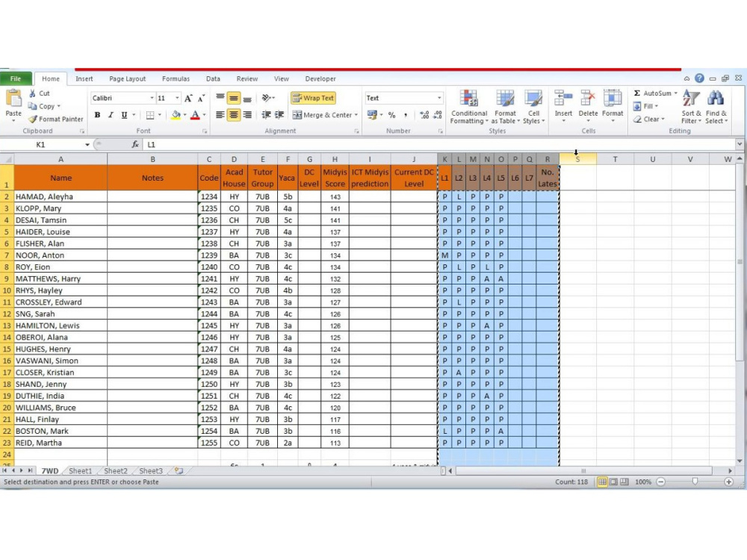Select the Format Painter brush
747x560 pixels.
coord(32,119)
